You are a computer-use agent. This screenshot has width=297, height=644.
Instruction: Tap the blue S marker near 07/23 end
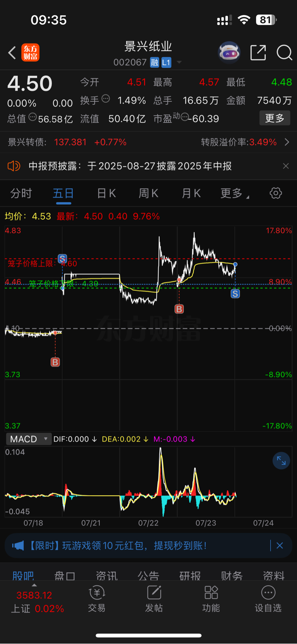[235, 294]
